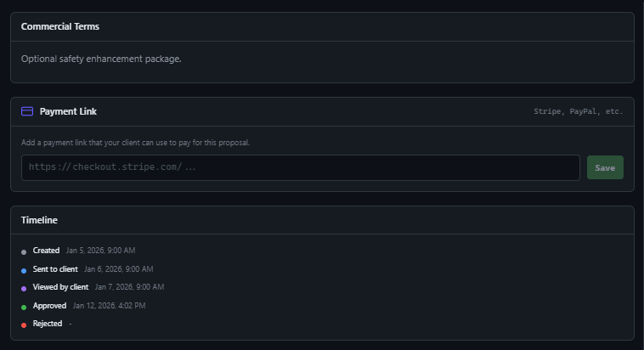Select the Rejected timeline entry
Screen dimensions: 644x350
pyautogui.click(x=48, y=324)
